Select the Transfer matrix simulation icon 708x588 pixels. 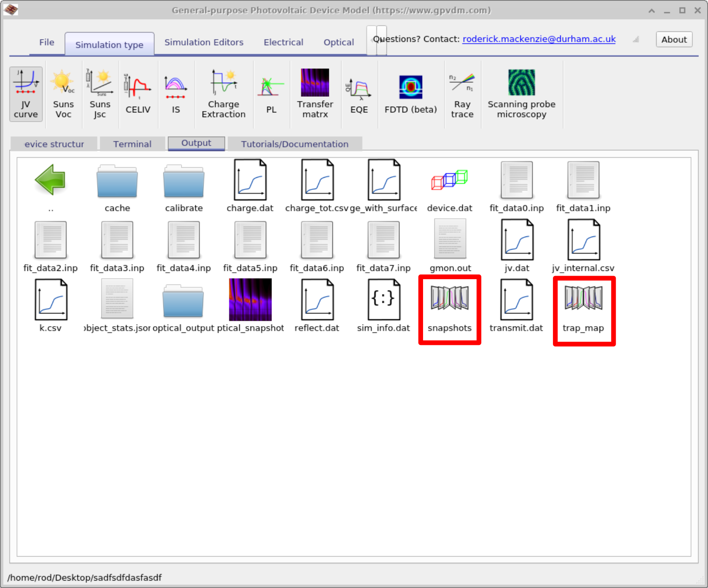(315, 94)
